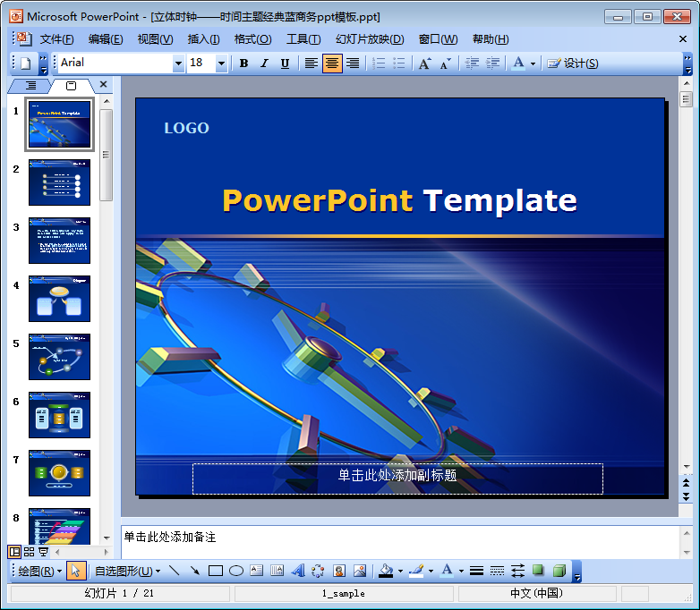
Task: Open the 绘图(R) drawing menu
Action: click(39, 572)
